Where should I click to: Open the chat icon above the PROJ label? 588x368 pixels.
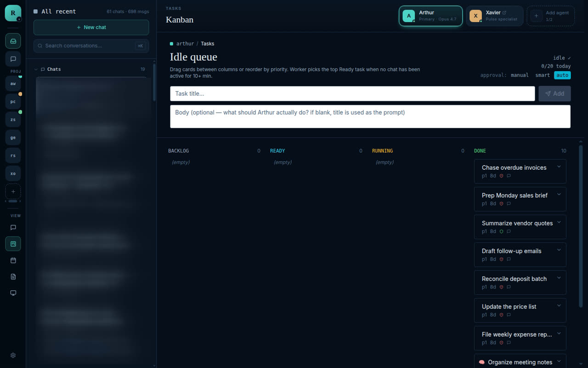click(13, 59)
